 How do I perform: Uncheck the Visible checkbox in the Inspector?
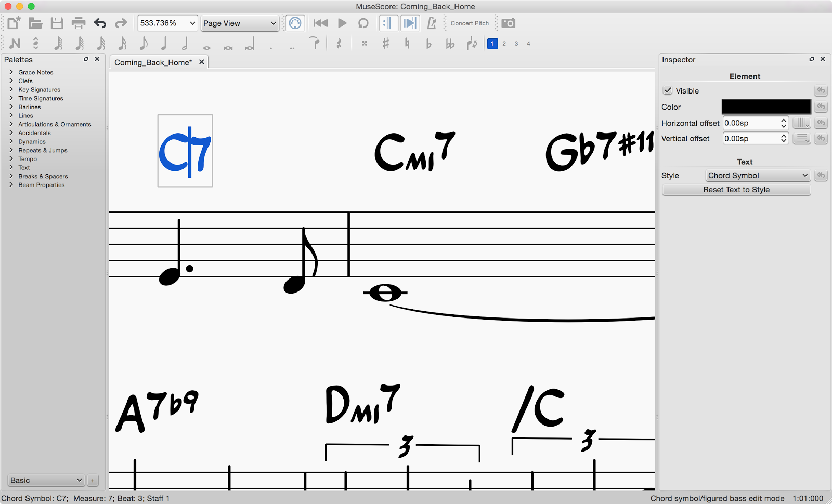pos(668,90)
